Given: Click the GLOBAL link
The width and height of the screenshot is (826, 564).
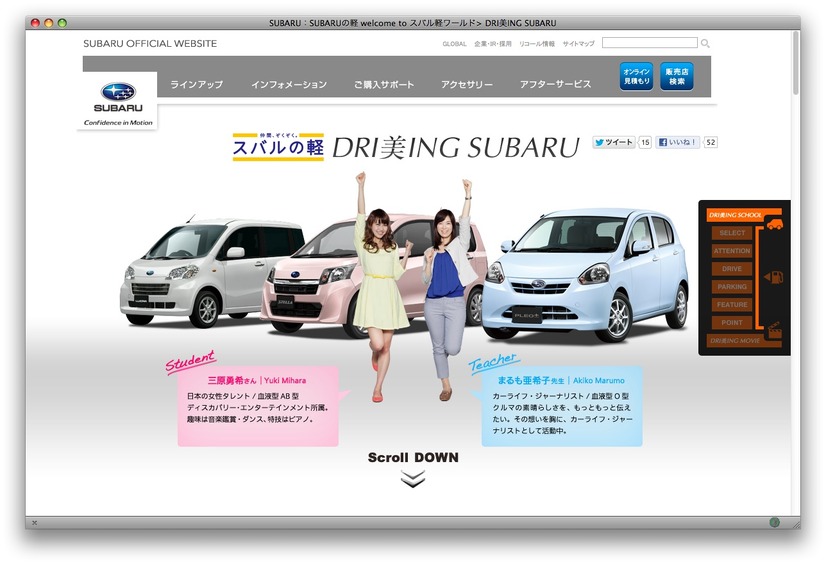Looking at the screenshot, I should pos(454,44).
